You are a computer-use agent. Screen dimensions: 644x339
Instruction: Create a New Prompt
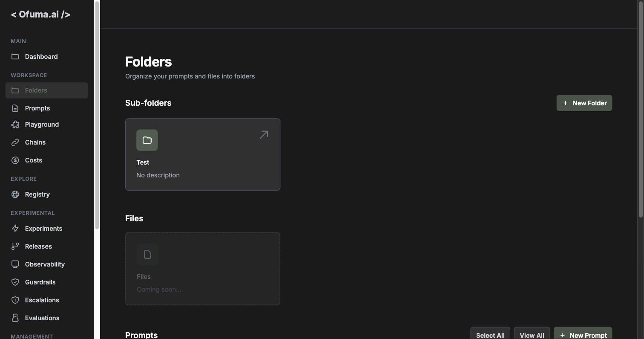pos(583,333)
